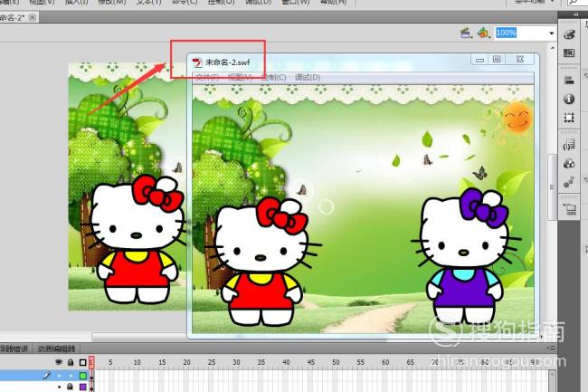The width and height of the screenshot is (588, 392).
Task: Unlock the second layer padlock
Action: point(71,387)
